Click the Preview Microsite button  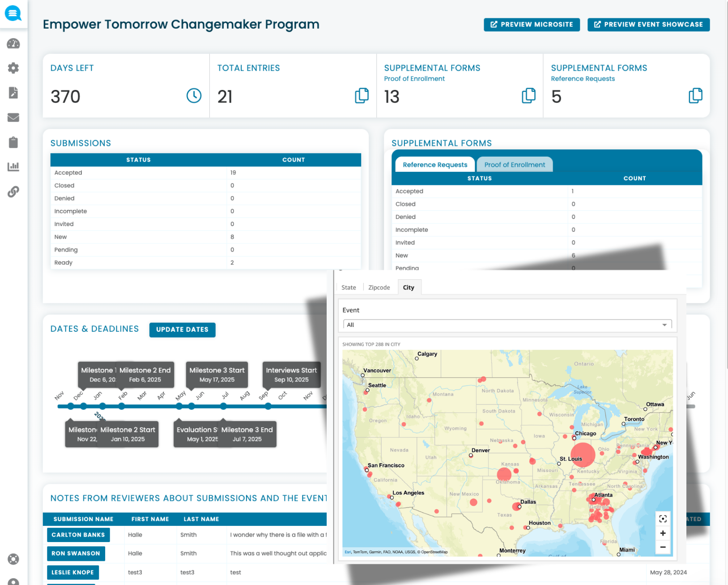click(532, 24)
